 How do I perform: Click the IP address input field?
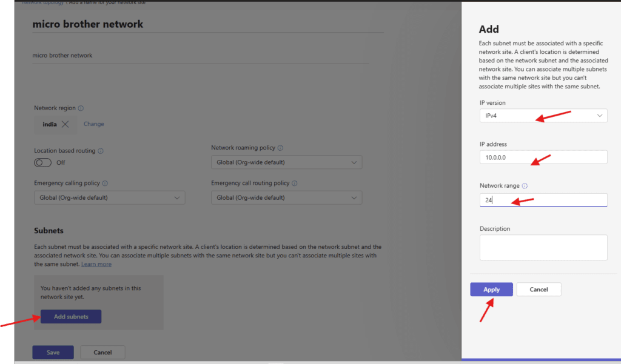543,157
